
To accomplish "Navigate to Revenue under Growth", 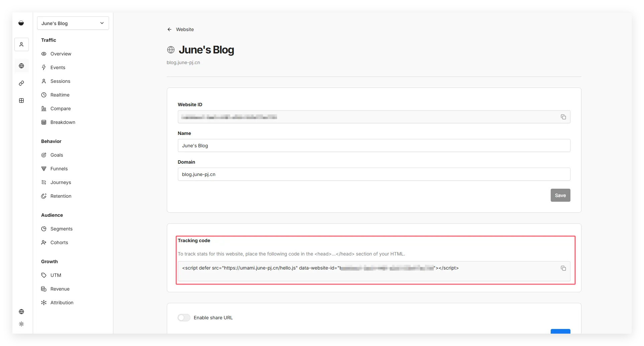I will (60, 289).
